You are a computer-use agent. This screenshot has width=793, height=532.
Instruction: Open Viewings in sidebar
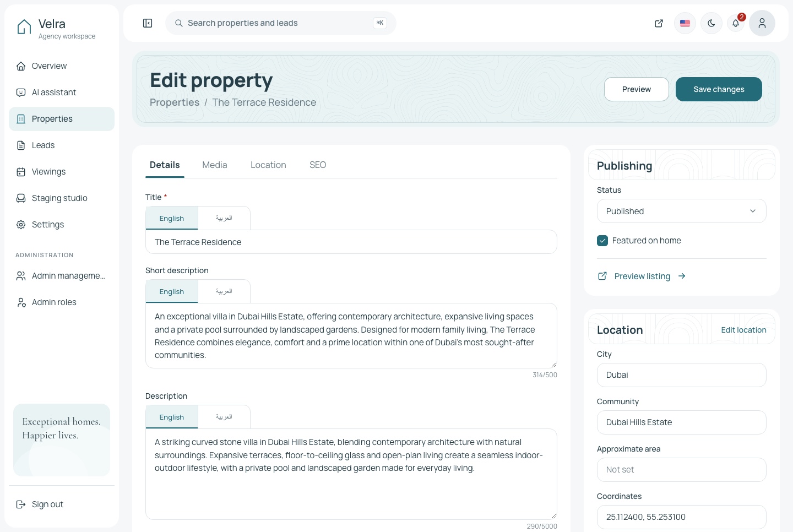click(x=62, y=172)
